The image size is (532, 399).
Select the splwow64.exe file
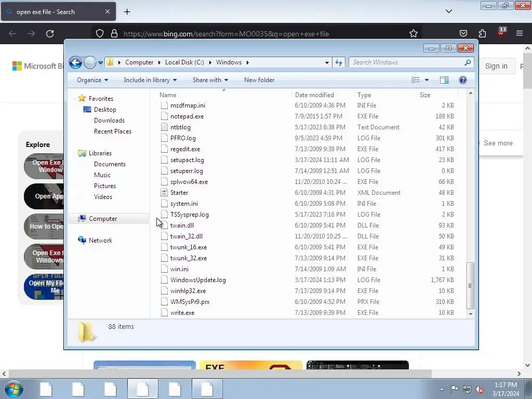[189, 182]
